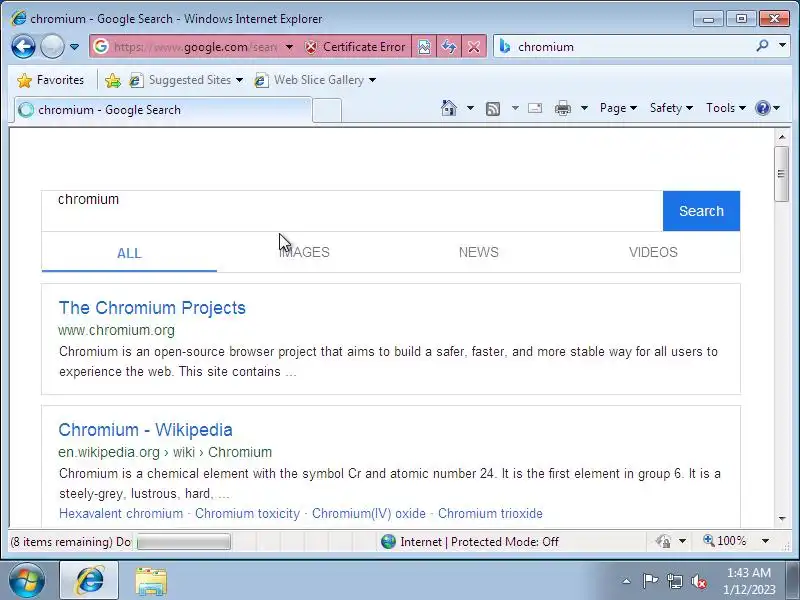Expand the Home button dropdown arrow
This screenshot has width=800, height=600.
point(470,108)
